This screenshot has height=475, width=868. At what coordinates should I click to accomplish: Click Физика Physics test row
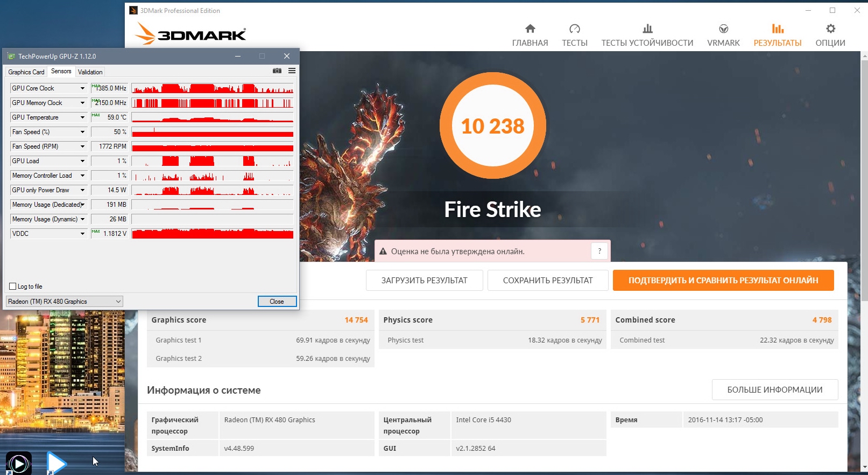click(x=493, y=340)
